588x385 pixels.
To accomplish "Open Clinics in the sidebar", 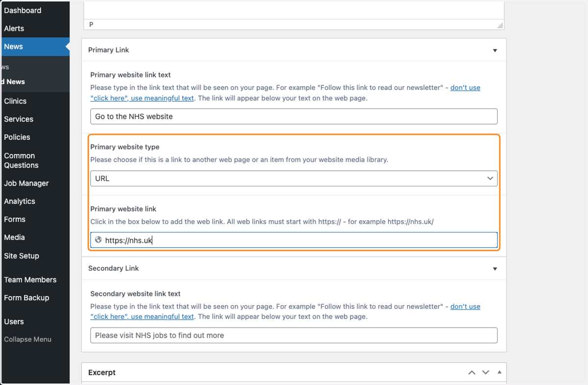I will (x=15, y=101).
